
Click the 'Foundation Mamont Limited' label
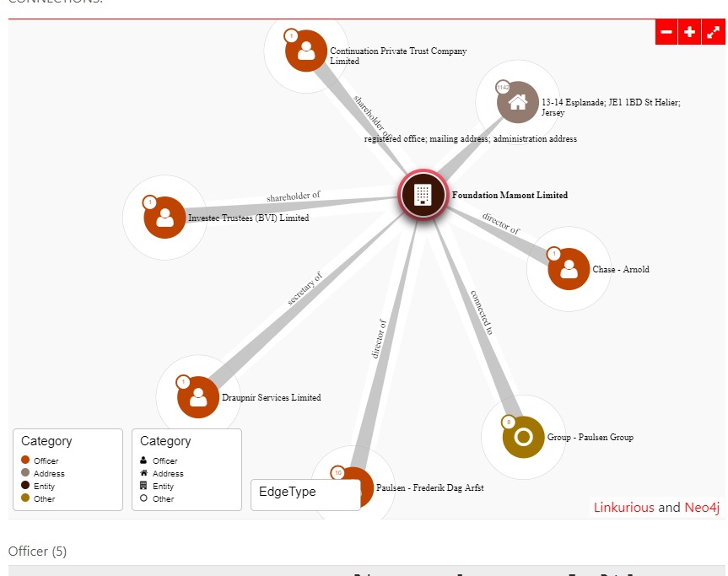click(x=510, y=195)
